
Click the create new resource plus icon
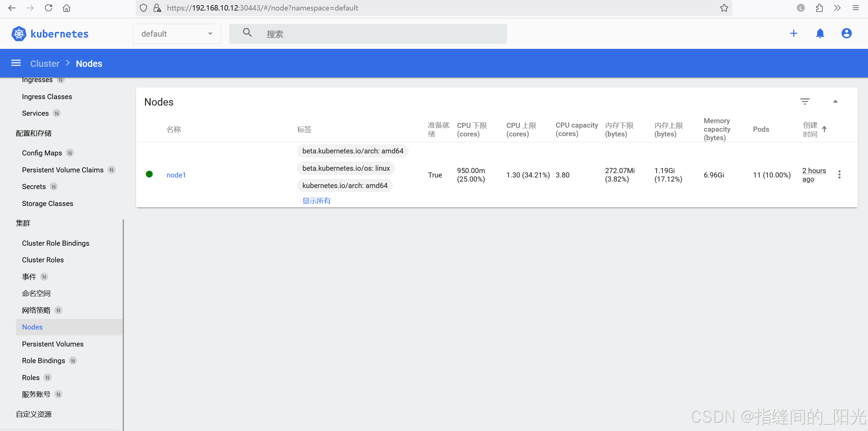tap(793, 33)
